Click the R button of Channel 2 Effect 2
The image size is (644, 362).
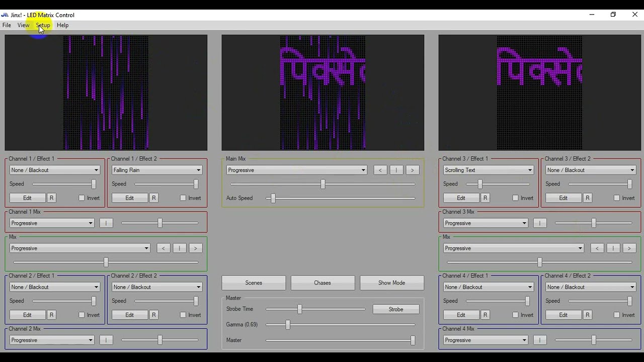(154, 315)
